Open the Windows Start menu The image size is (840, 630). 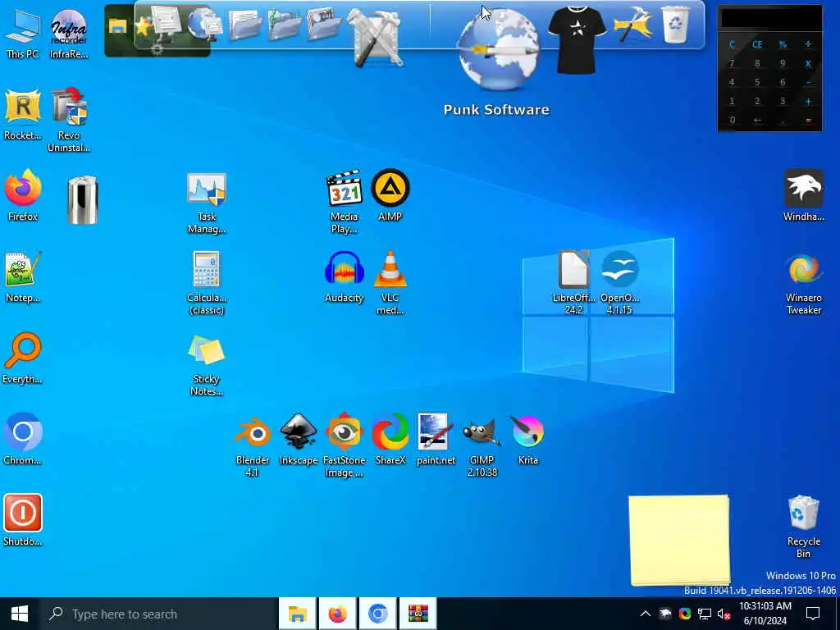[x=20, y=614]
